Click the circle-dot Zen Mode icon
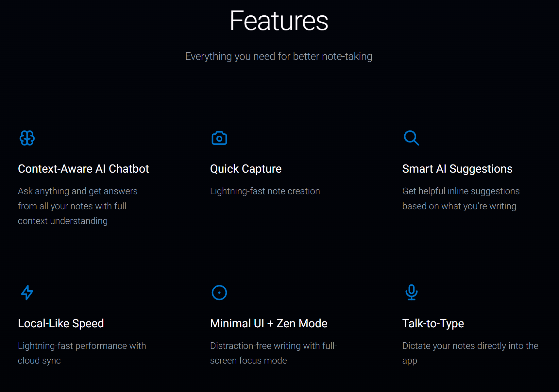Image resolution: width=559 pixels, height=392 pixels. click(x=219, y=293)
